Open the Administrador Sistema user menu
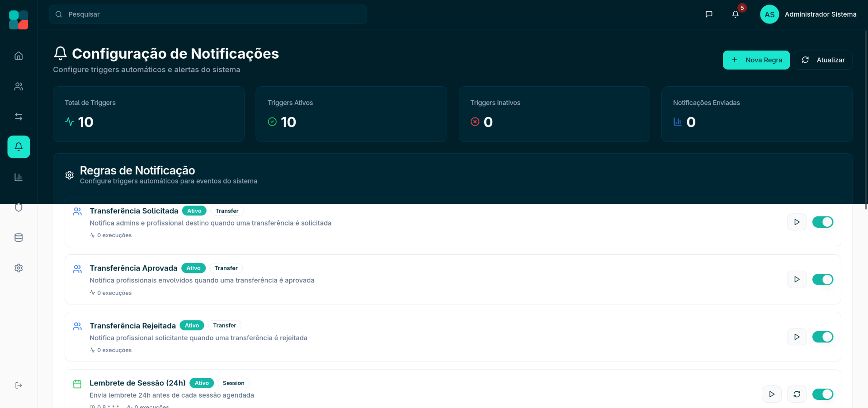 [x=808, y=14]
